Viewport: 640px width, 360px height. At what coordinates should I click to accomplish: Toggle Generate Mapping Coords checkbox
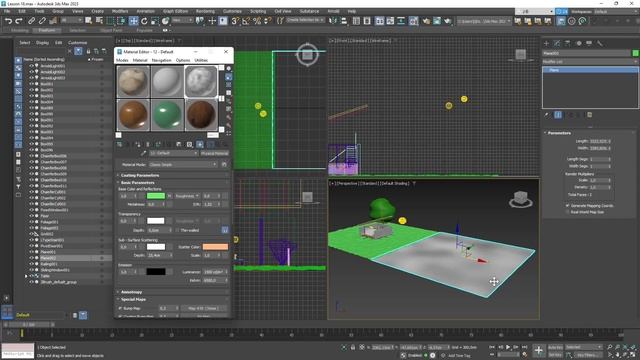tap(568, 206)
